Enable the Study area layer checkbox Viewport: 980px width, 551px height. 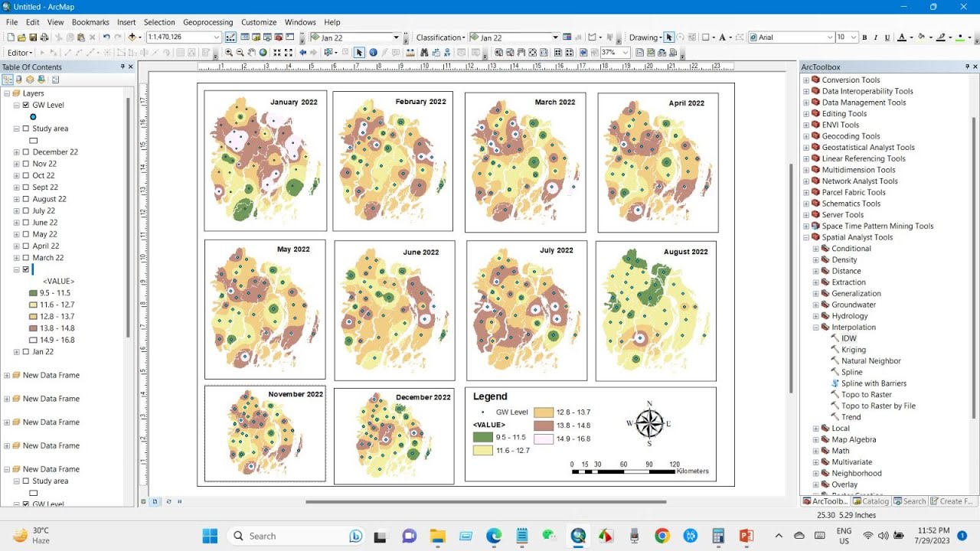[x=26, y=129]
